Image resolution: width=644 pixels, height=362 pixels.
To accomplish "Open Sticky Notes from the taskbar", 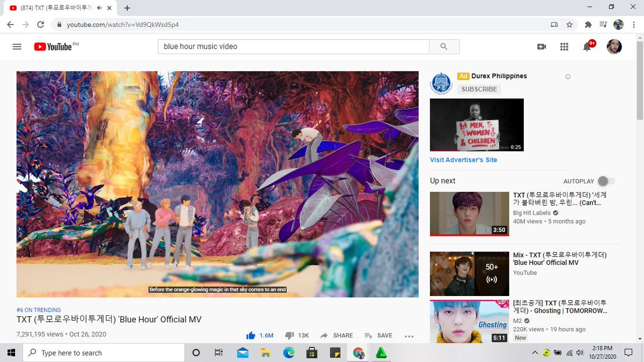I will tap(334, 353).
